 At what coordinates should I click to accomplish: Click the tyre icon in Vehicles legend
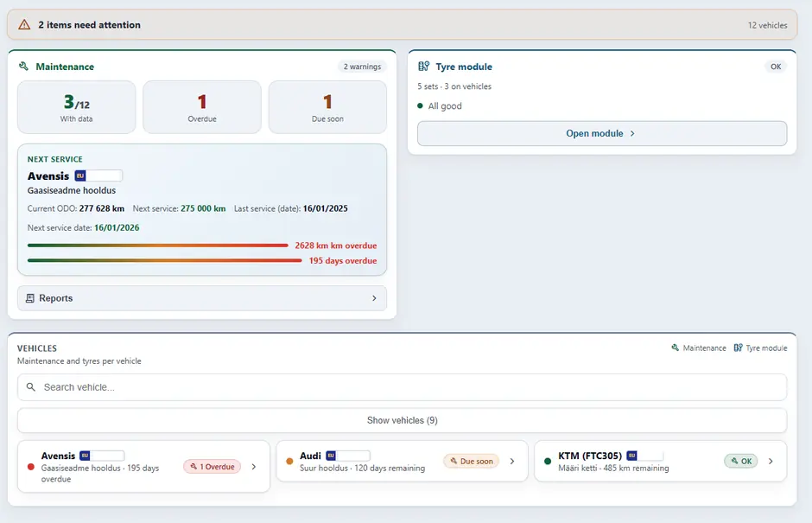(738, 348)
